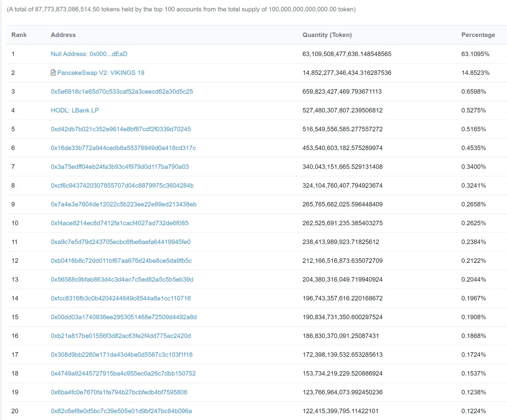Open address 0x5e6918c1e65d70c533caf52a3ceecd62a30d5c25
This screenshot has height=420, width=507.
tap(122, 92)
